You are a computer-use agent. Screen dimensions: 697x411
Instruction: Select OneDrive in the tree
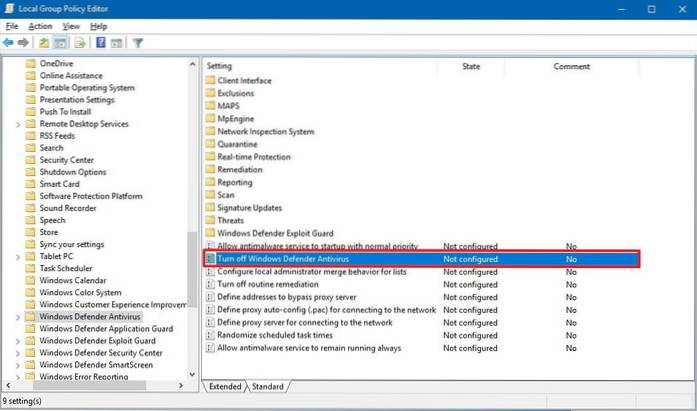pos(56,64)
